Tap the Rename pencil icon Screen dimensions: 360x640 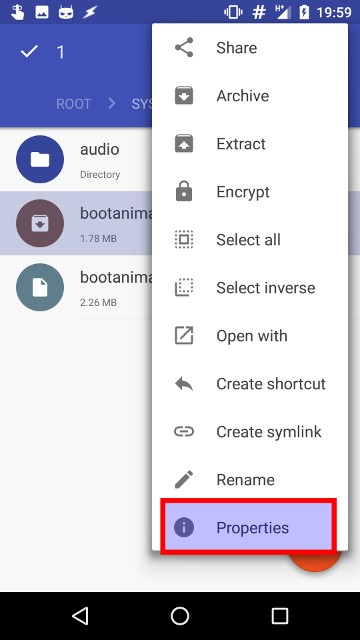coord(184,480)
